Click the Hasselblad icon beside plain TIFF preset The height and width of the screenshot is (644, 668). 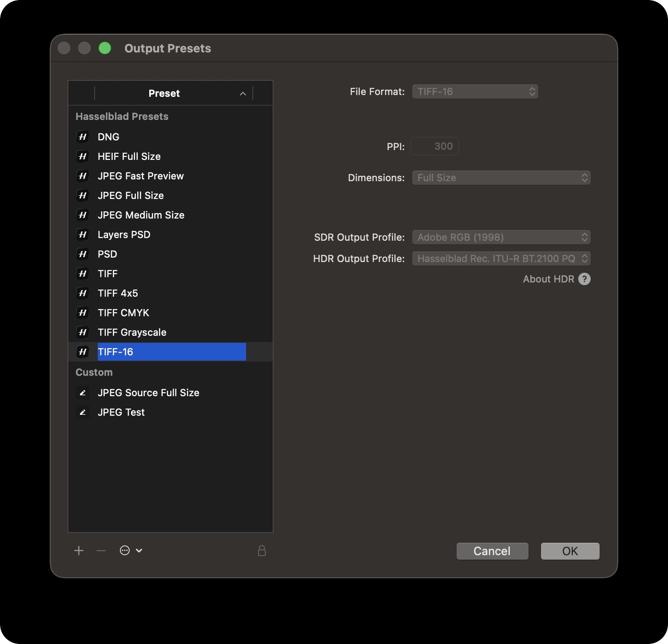pyautogui.click(x=83, y=274)
